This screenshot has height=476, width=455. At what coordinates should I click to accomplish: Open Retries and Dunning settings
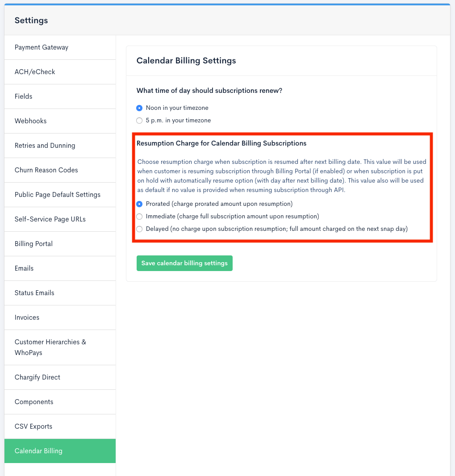point(45,146)
